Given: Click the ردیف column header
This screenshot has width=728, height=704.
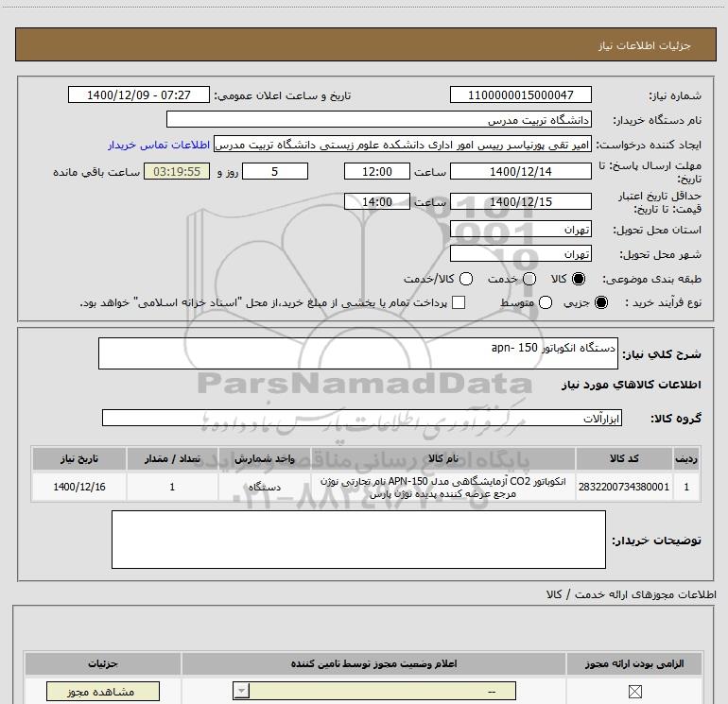Looking at the screenshot, I should point(686,458).
